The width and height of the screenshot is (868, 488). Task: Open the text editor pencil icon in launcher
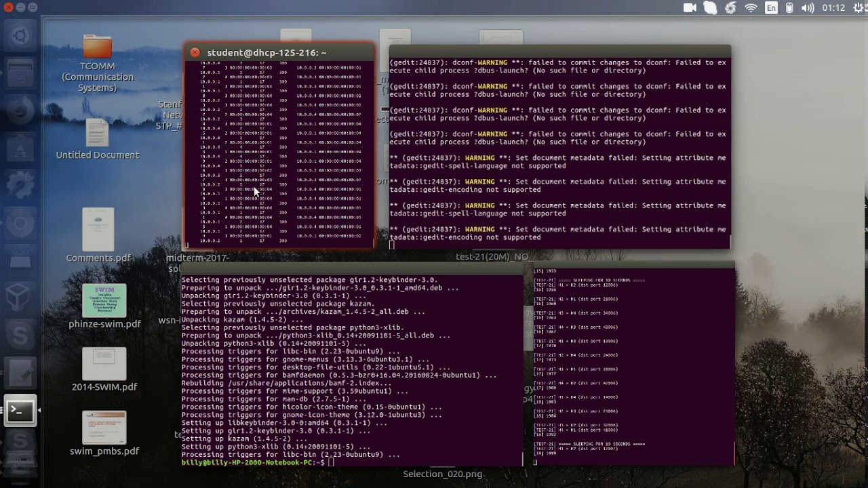20,372
